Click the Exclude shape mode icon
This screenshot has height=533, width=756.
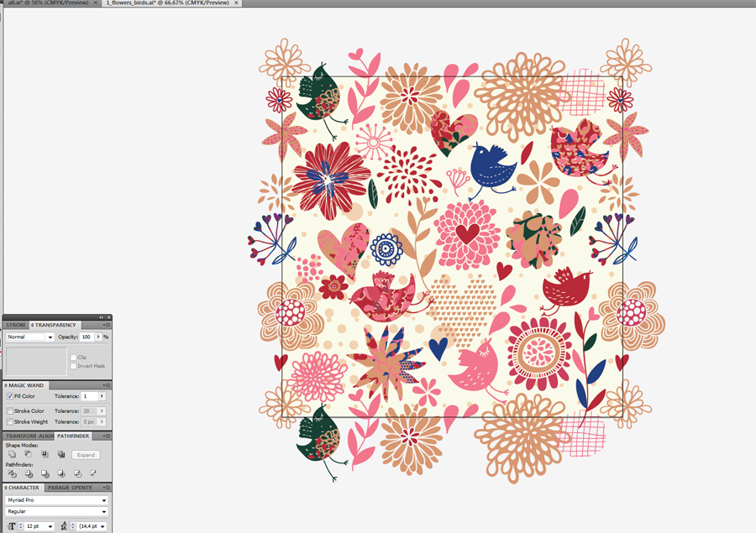[x=60, y=454]
